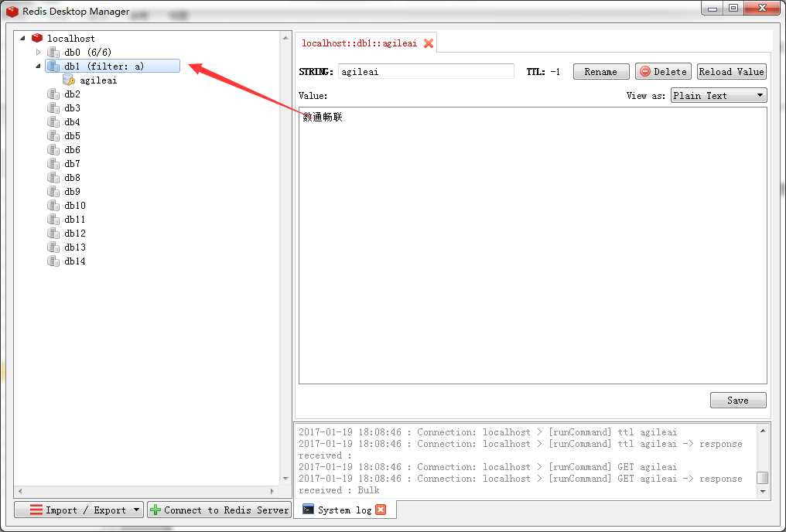Click the system log vertical scrollbar thumb
Viewport: 786px width, 532px height.
(763, 478)
